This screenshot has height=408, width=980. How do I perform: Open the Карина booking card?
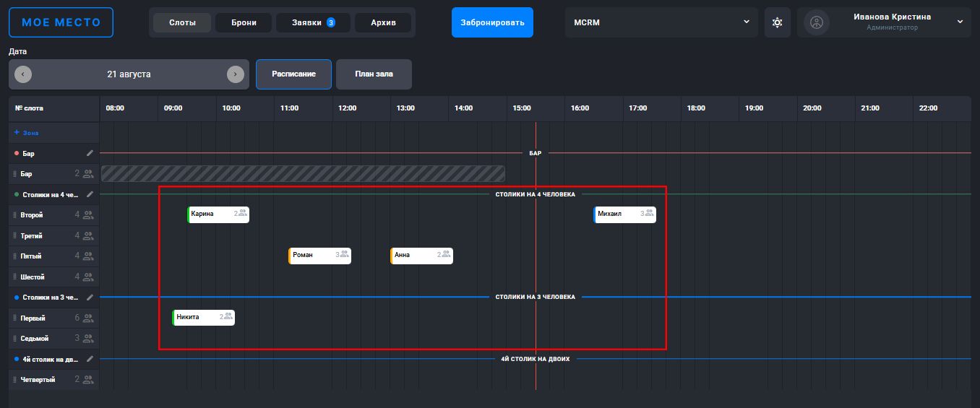[x=218, y=214]
